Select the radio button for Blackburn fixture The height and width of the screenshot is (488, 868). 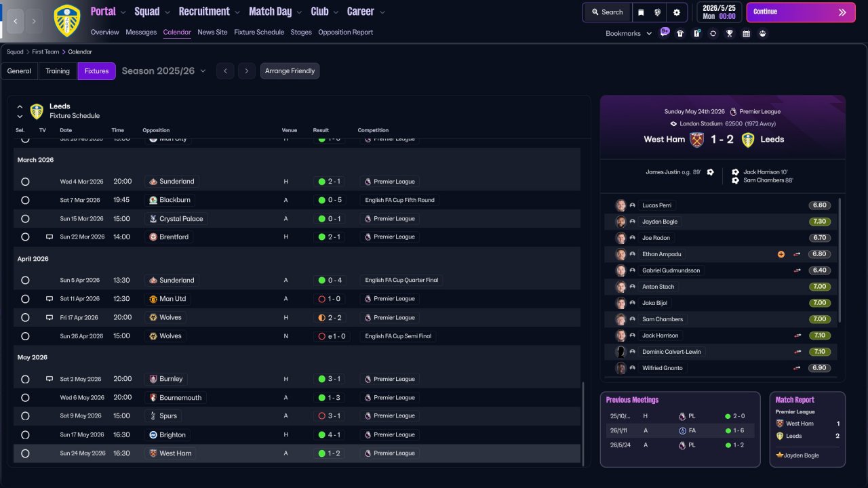point(25,201)
